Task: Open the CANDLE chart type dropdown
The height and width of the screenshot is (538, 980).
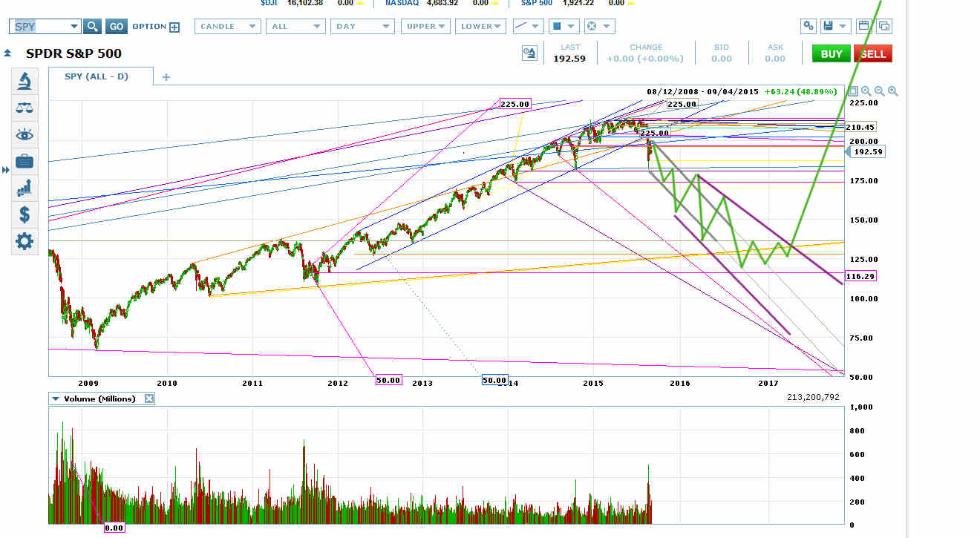Action: click(228, 26)
